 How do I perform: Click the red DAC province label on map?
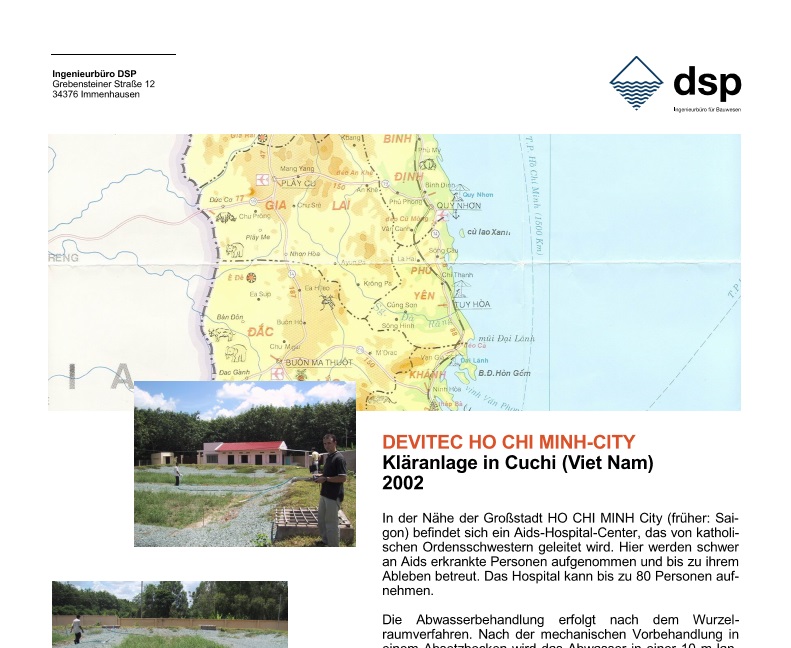[260, 330]
